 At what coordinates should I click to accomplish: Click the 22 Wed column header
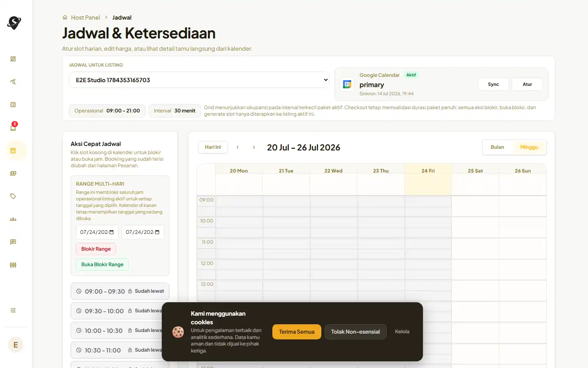(333, 171)
